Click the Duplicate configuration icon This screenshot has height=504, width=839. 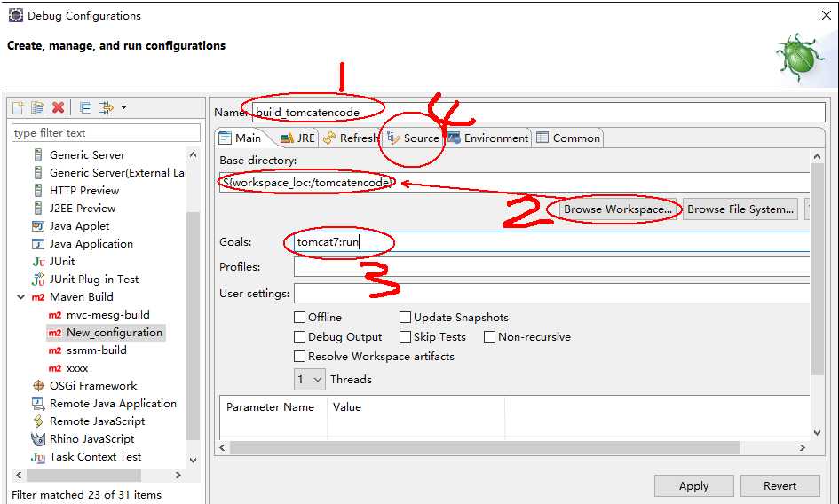pos(37,107)
